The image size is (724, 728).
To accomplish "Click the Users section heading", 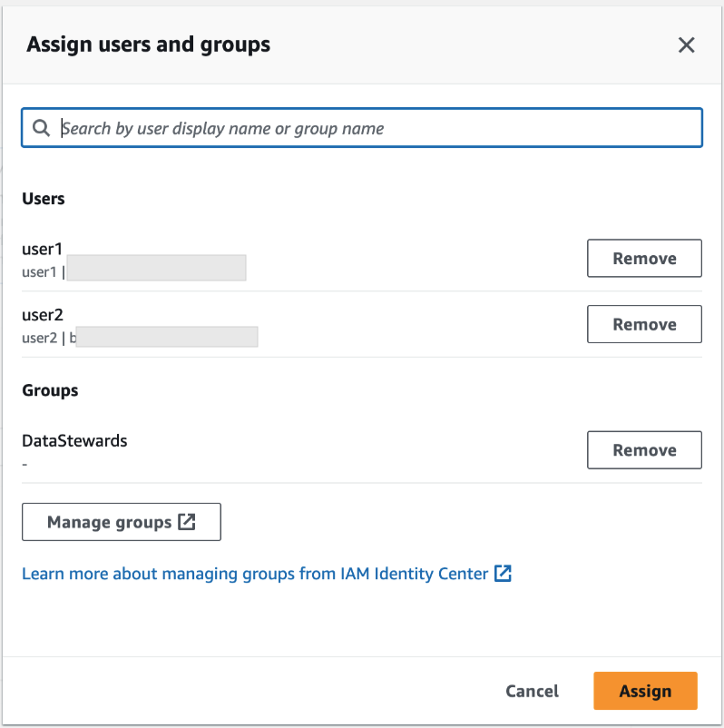I will (43, 198).
